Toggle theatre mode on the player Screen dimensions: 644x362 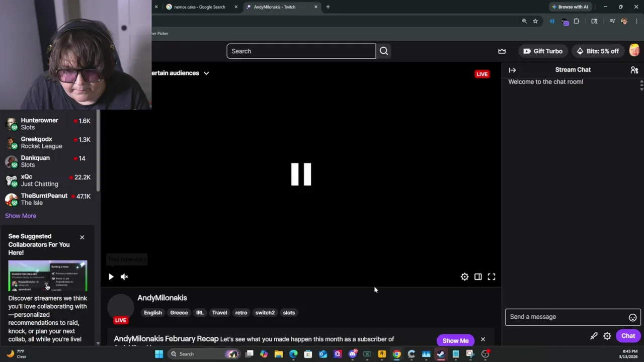tap(478, 277)
